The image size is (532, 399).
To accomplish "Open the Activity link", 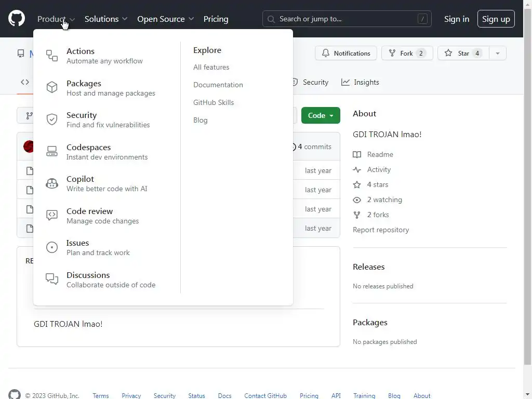I will (379, 170).
